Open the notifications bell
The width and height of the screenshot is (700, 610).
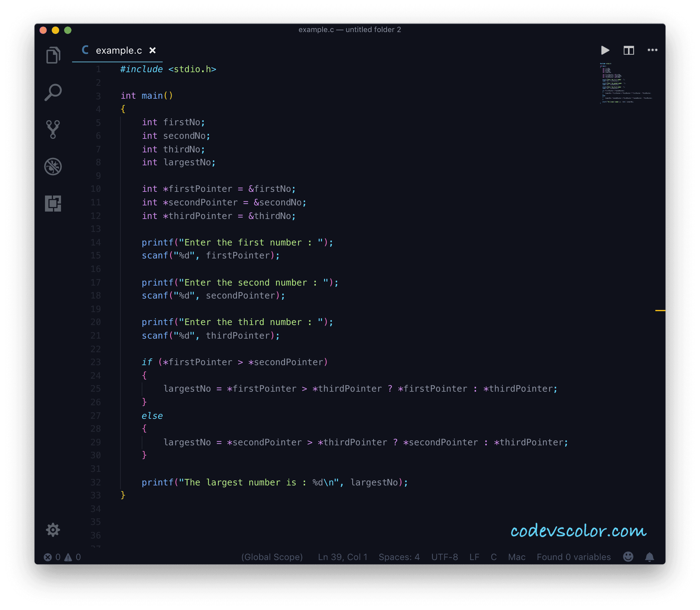[x=649, y=557]
